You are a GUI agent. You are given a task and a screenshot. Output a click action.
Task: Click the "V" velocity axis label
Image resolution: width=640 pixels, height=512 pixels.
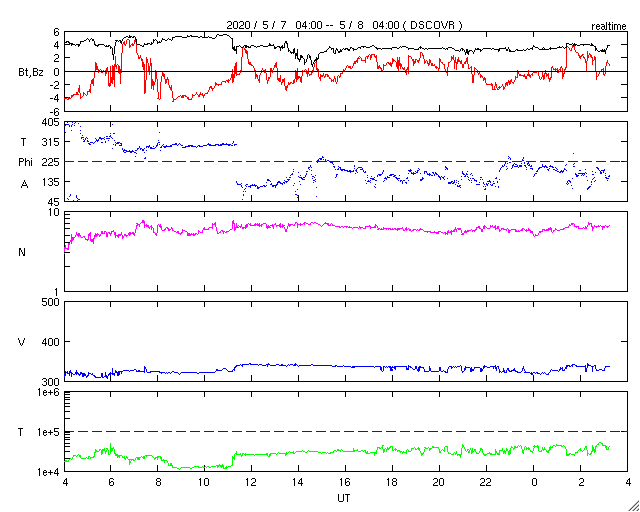pos(21,342)
